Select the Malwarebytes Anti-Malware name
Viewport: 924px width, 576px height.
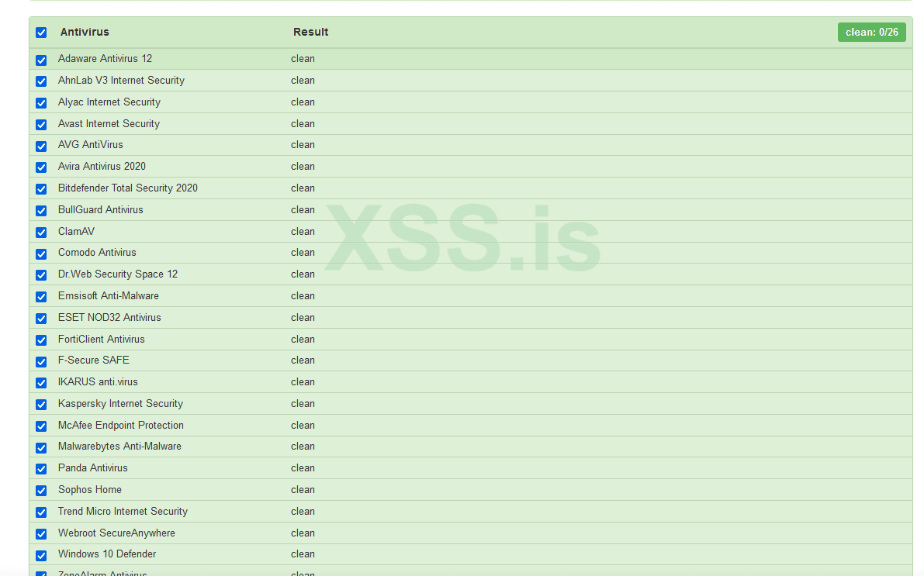pos(119,447)
